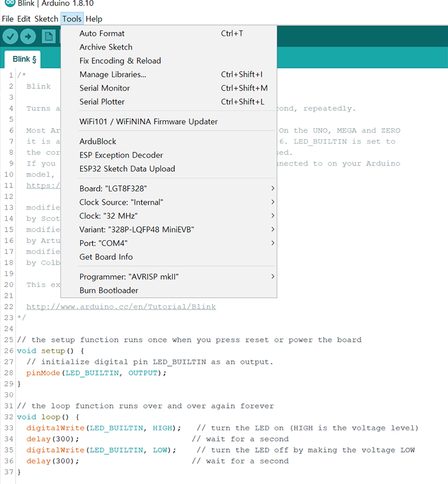
Task: Click line number 24 in gutter
Action: pyautogui.click(x=8, y=329)
